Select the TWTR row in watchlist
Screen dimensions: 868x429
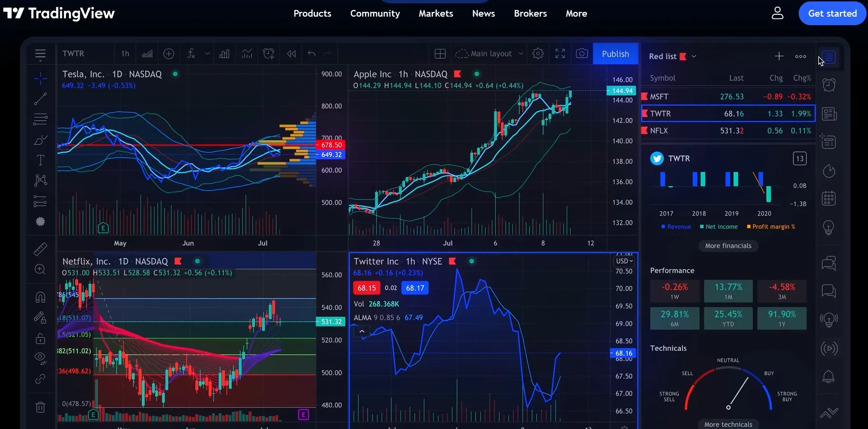coord(728,114)
